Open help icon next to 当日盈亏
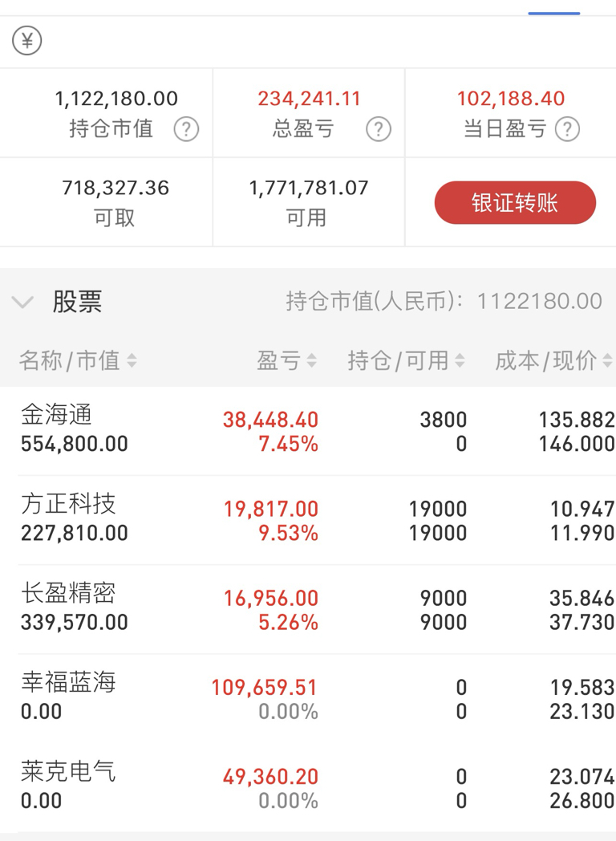 [x=567, y=129]
